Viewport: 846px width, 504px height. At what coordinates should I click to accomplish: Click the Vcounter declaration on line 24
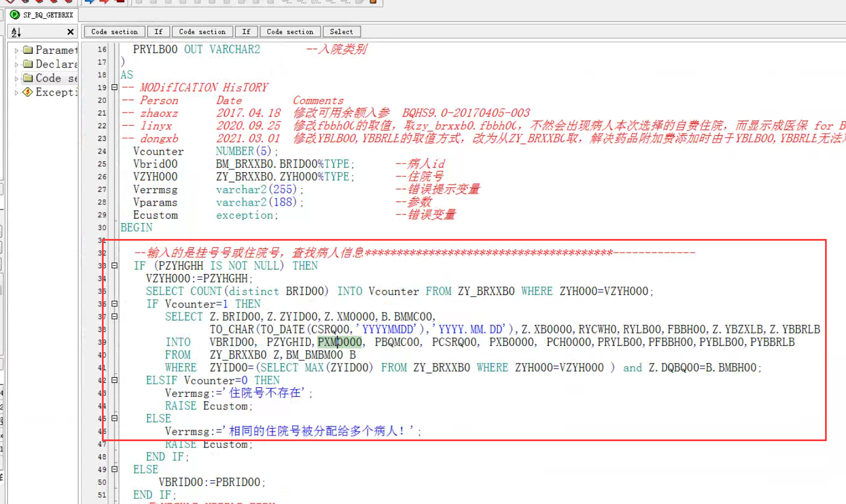click(x=159, y=151)
